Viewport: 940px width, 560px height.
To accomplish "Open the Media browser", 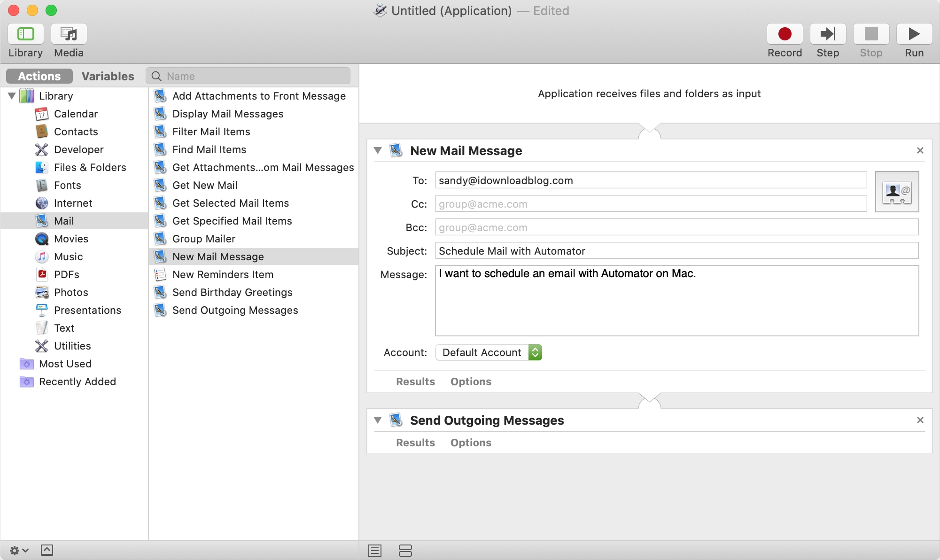I will [x=69, y=34].
